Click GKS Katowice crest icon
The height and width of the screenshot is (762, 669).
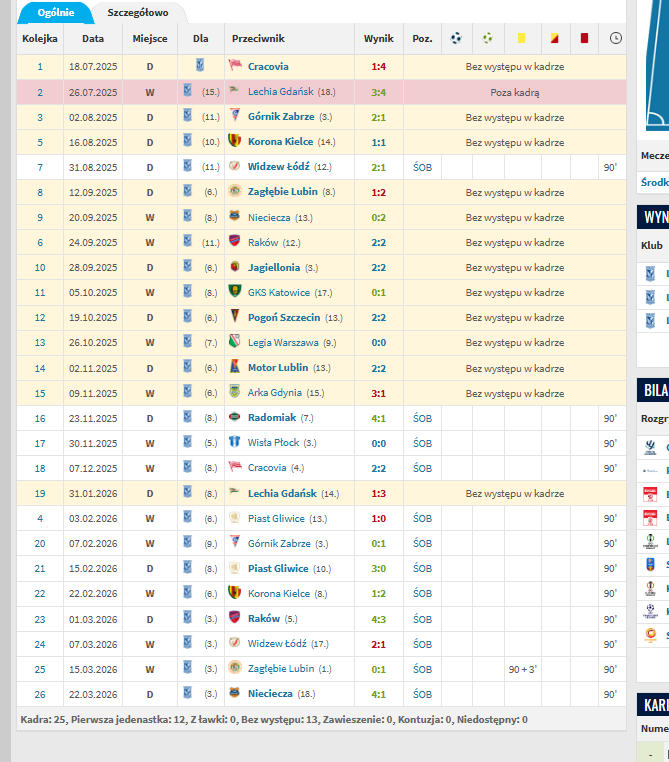coord(235,291)
